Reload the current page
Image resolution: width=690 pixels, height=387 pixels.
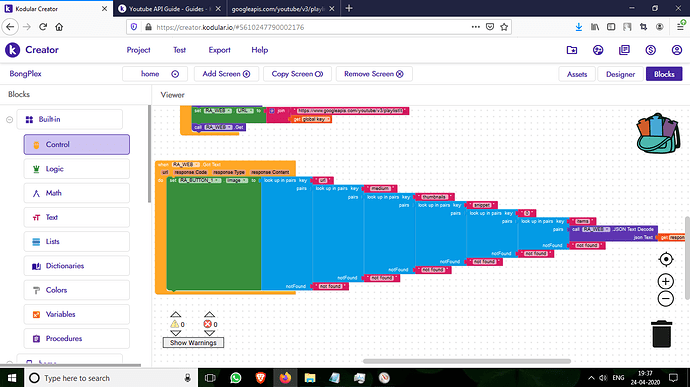pyautogui.click(x=43, y=27)
